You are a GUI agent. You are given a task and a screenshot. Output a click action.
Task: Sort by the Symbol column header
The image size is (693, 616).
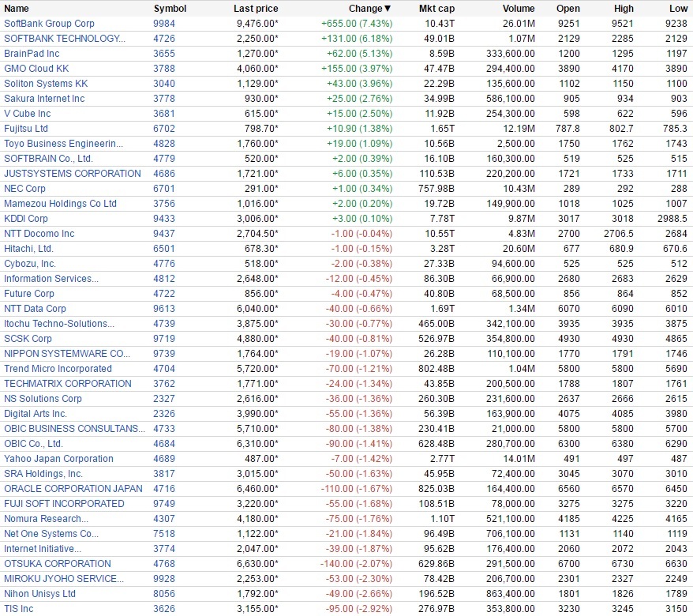point(170,9)
